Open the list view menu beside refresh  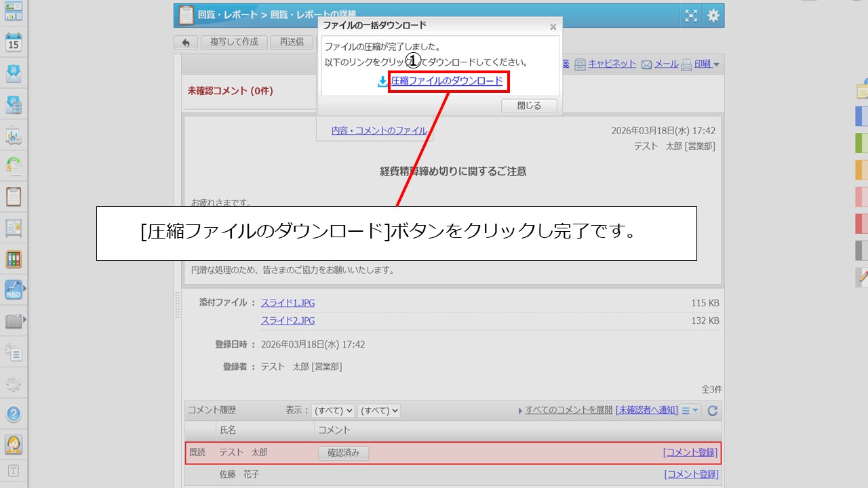(690, 411)
